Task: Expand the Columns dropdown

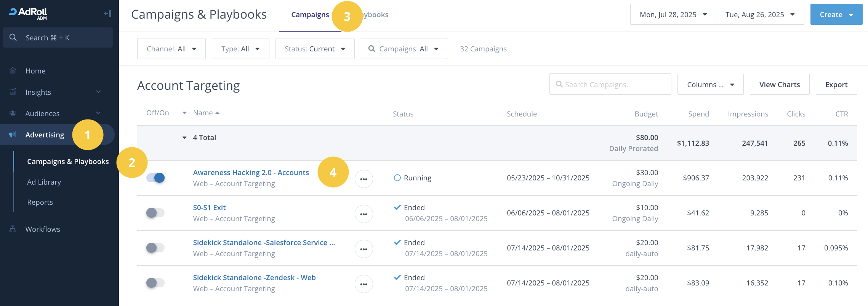Action: 710,84
